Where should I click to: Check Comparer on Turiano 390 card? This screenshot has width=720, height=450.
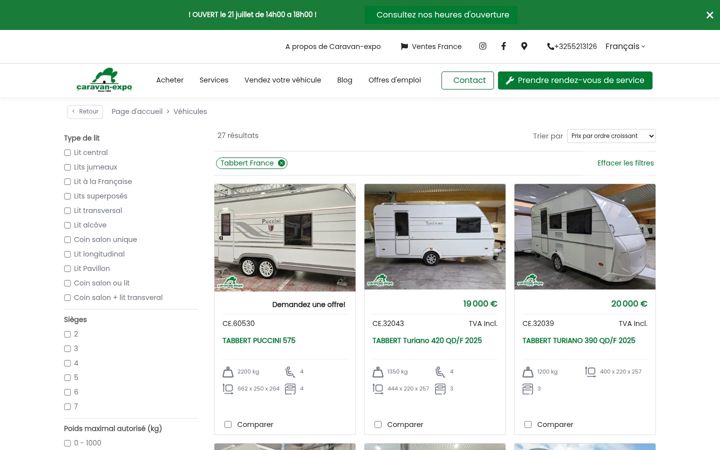click(528, 424)
